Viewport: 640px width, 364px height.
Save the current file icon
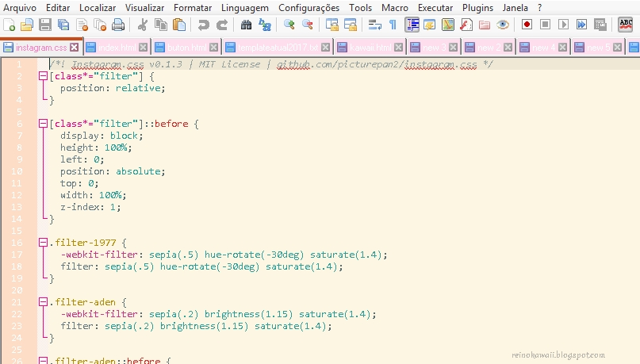(45, 25)
